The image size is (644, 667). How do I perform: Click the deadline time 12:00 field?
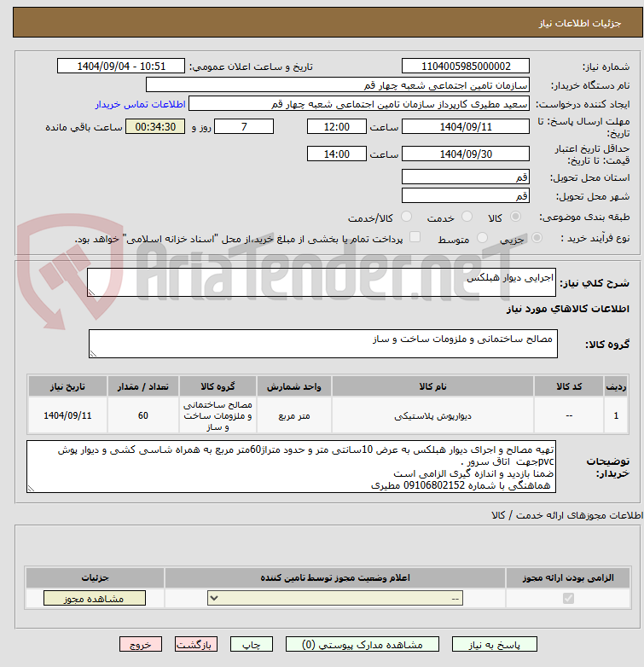tap(336, 127)
